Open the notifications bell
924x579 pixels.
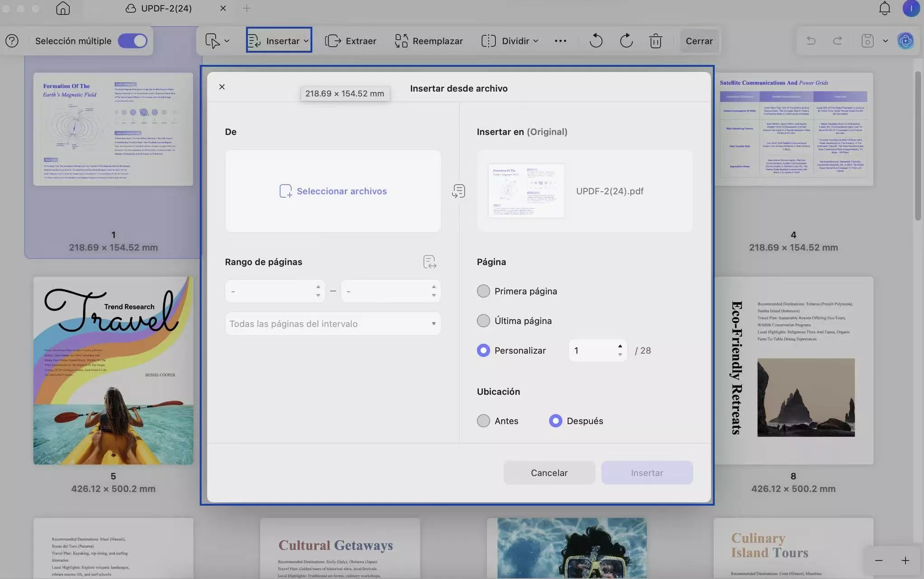pyautogui.click(x=885, y=9)
